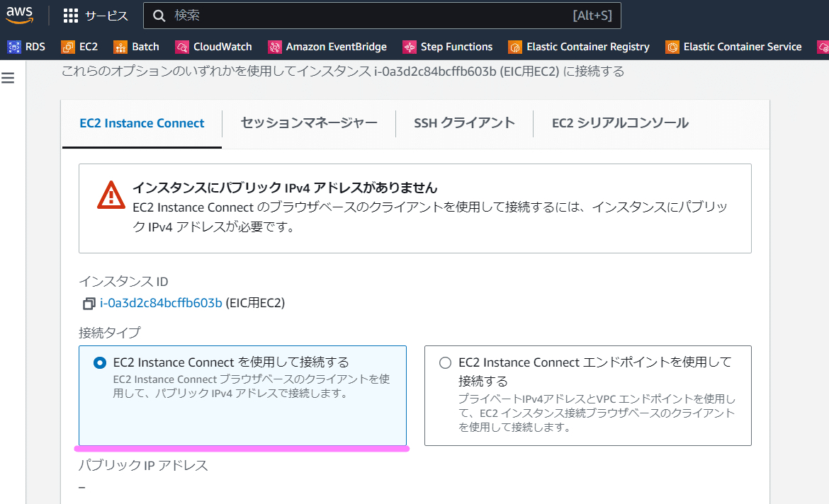The image size is (829, 504).
Task: Open the services grid icon
Action: point(70,16)
